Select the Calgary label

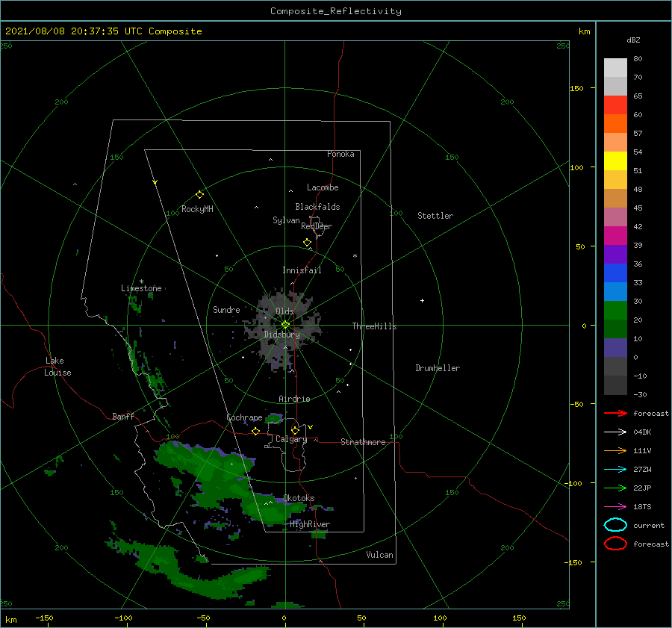click(291, 439)
